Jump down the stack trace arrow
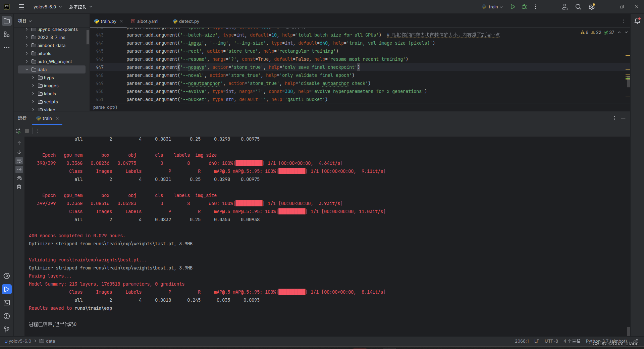The image size is (644, 349). click(x=19, y=152)
